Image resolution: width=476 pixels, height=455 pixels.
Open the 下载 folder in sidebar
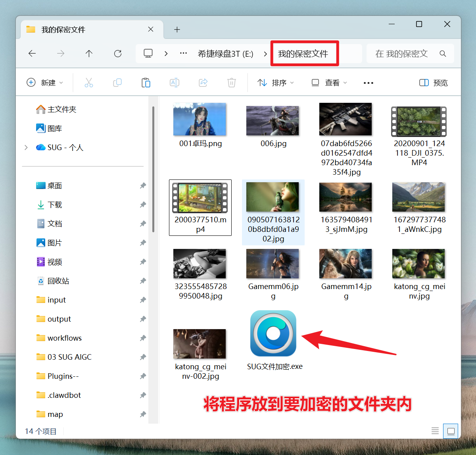55,204
